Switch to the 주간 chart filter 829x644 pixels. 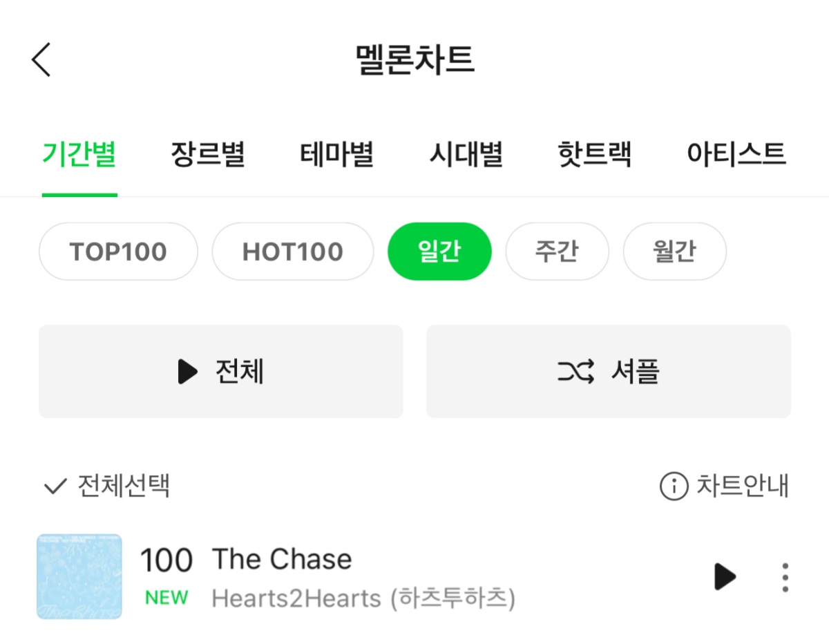point(557,252)
